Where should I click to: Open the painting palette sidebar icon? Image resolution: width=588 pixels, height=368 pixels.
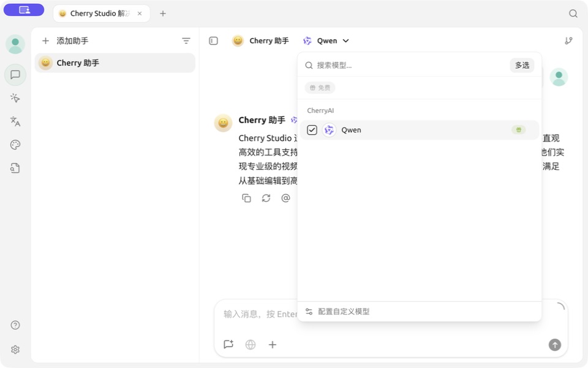point(15,145)
